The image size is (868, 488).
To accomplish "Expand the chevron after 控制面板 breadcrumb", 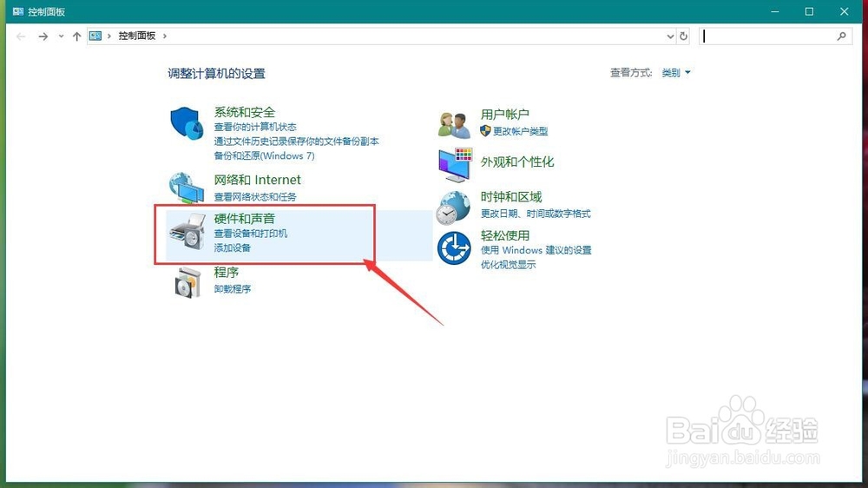I will point(164,36).
